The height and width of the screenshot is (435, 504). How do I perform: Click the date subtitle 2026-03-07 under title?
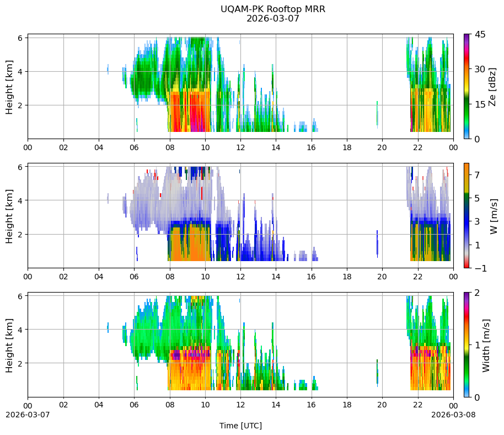272,18
